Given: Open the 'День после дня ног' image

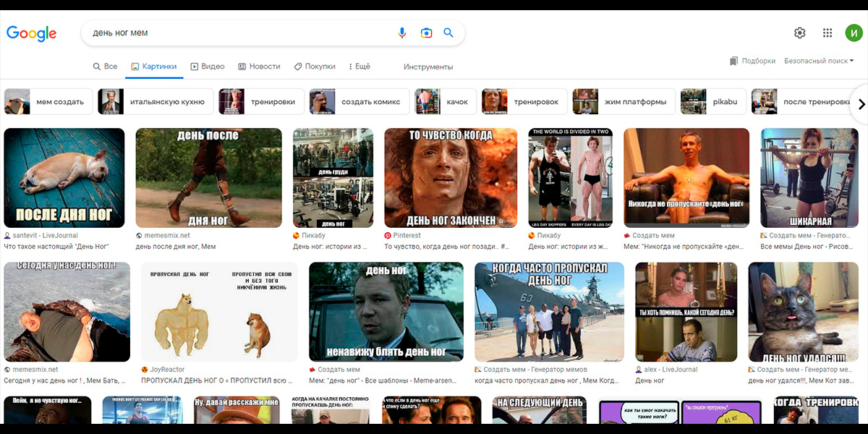Looking at the screenshot, I should click(x=209, y=178).
